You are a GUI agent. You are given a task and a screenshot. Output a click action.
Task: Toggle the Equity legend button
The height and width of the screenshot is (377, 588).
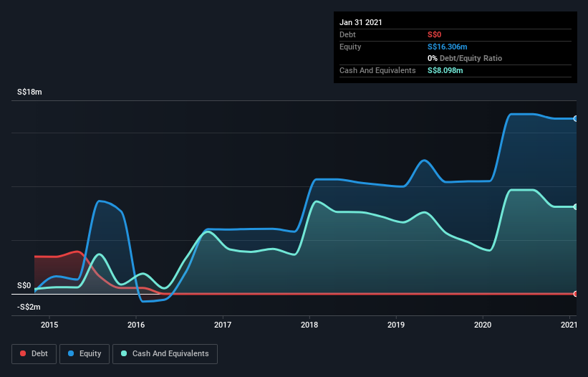coord(85,354)
